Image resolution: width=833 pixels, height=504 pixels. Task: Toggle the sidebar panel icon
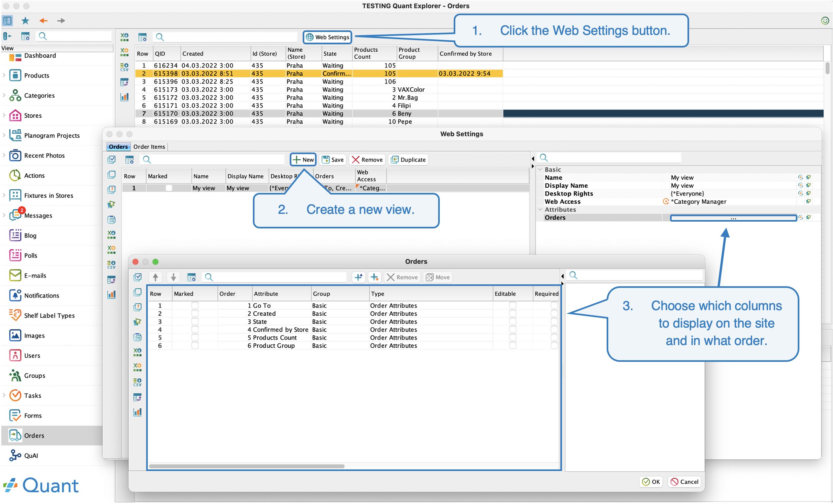(x=7, y=21)
